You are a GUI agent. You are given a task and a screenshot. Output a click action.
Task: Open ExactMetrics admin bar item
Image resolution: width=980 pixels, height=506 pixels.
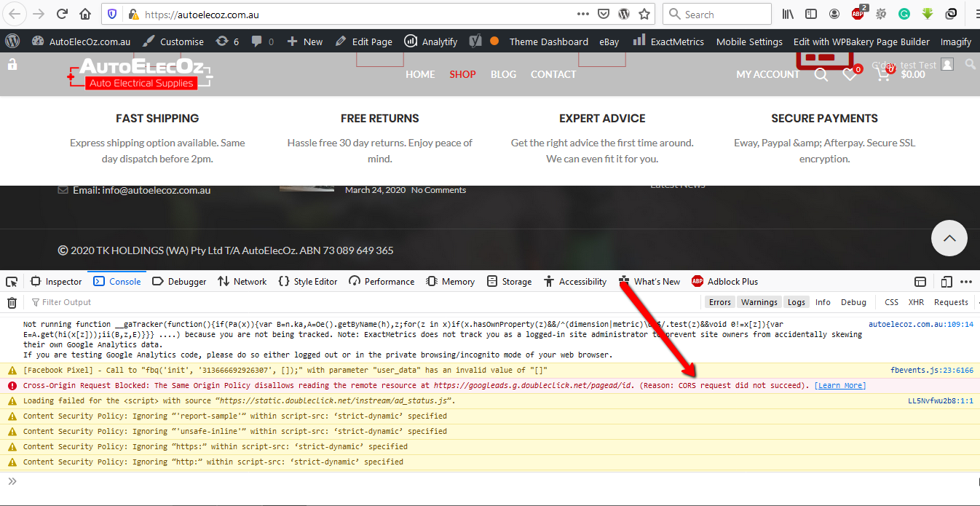pos(668,41)
